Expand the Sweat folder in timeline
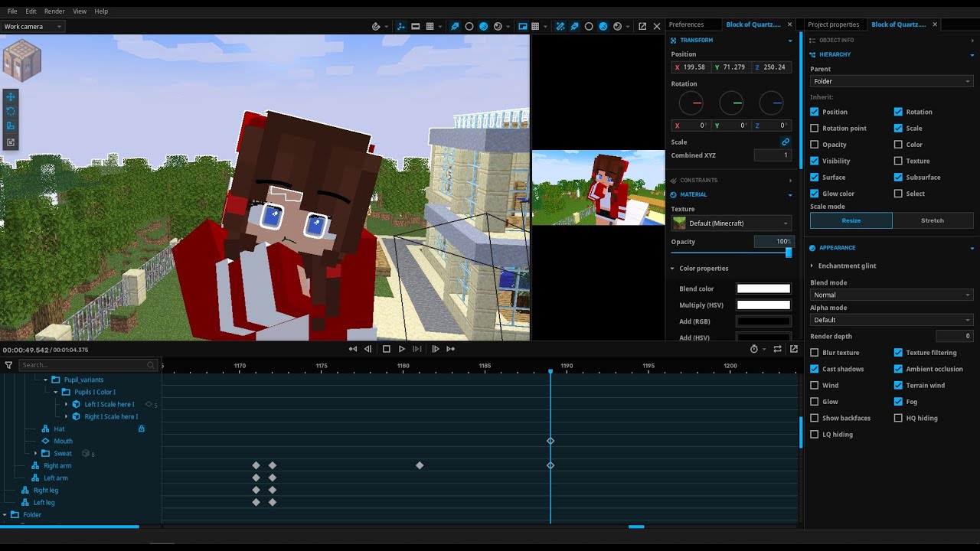 click(35, 454)
